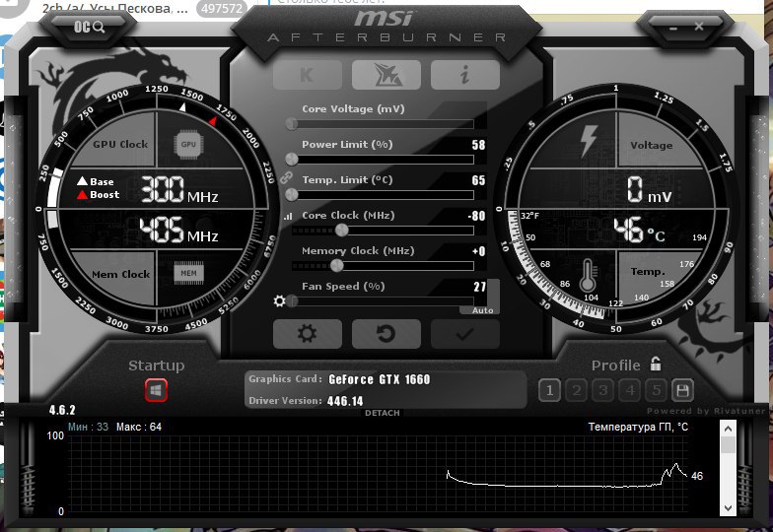Click the Power Limit value 58
The image size is (773, 532).
[x=478, y=145]
